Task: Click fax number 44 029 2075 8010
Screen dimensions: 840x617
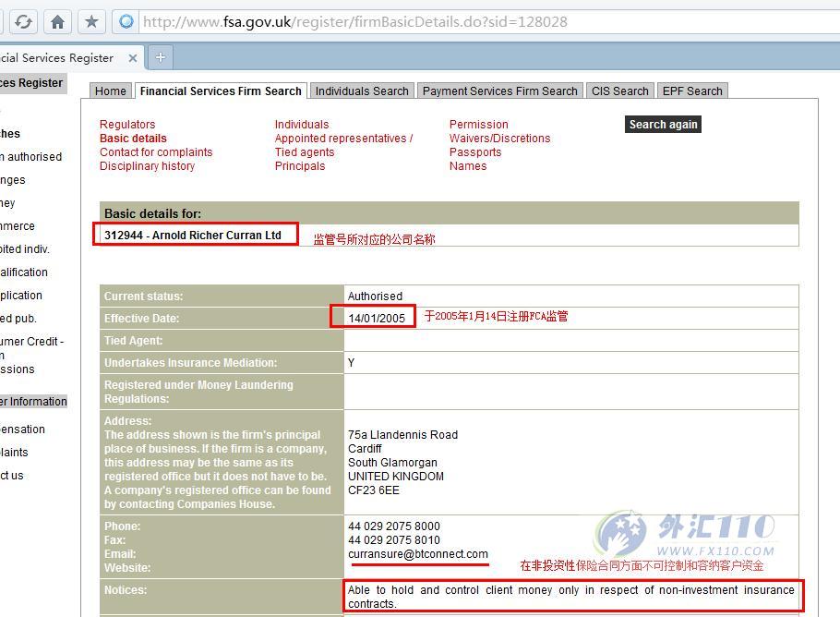Action: tap(394, 540)
